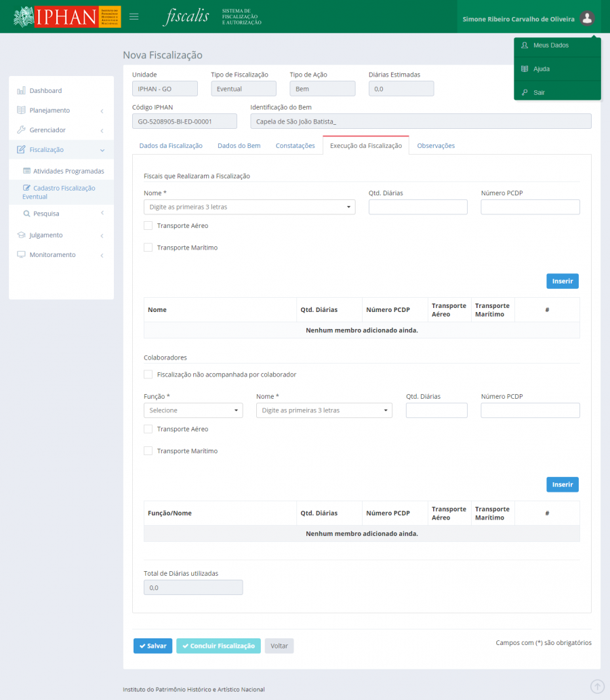Image resolution: width=610 pixels, height=700 pixels.
Task: Check Transporte Marítimo under Colaboradores
Action: click(x=148, y=451)
